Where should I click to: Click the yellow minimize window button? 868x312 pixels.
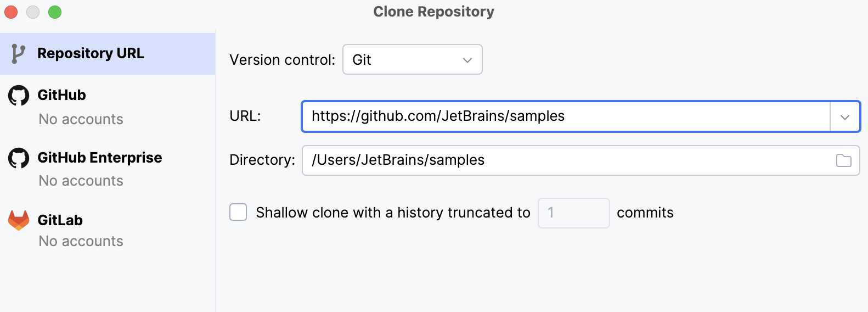pyautogui.click(x=33, y=12)
